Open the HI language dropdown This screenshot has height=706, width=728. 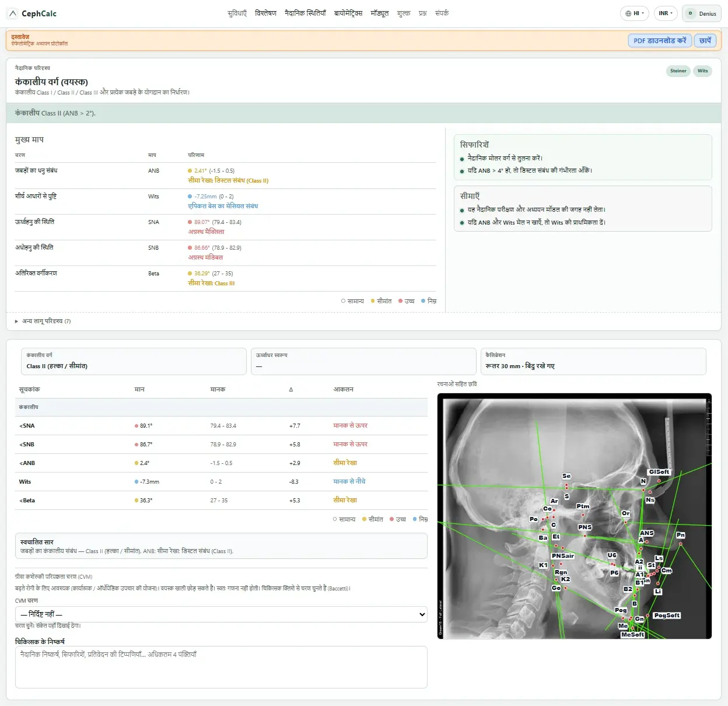[x=635, y=13]
